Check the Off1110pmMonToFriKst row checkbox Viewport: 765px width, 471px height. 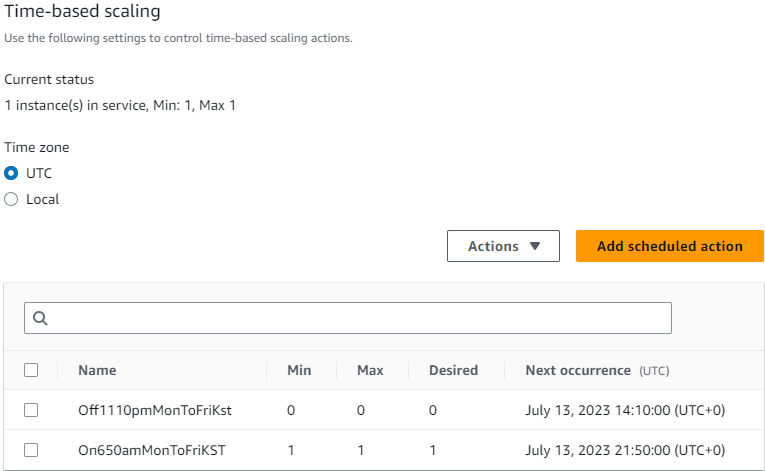[31, 410]
